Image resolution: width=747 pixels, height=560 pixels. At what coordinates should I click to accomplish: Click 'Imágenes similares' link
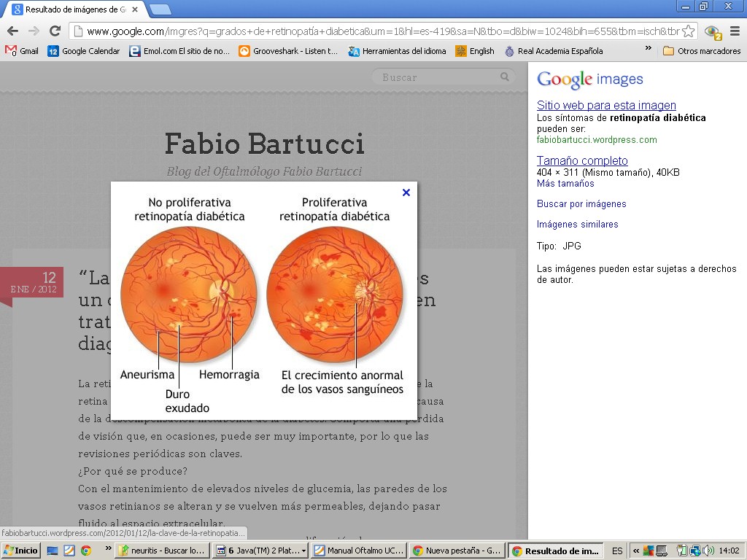pyautogui.click(x=577, y=225)
